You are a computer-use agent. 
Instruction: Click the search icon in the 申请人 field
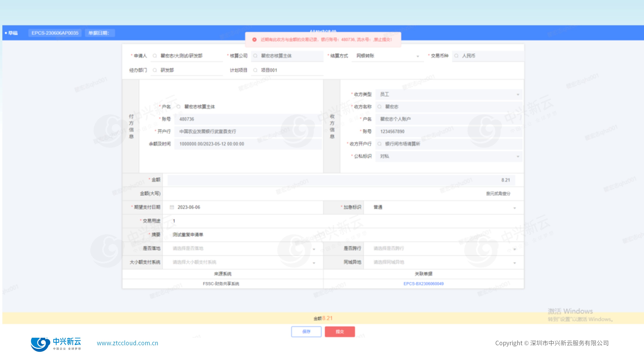(155, 56)
